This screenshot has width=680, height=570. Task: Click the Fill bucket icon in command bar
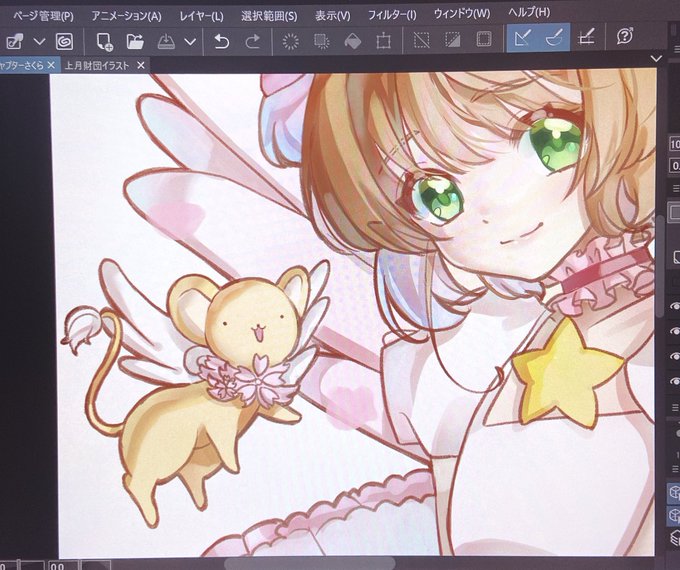coord(353,41)
